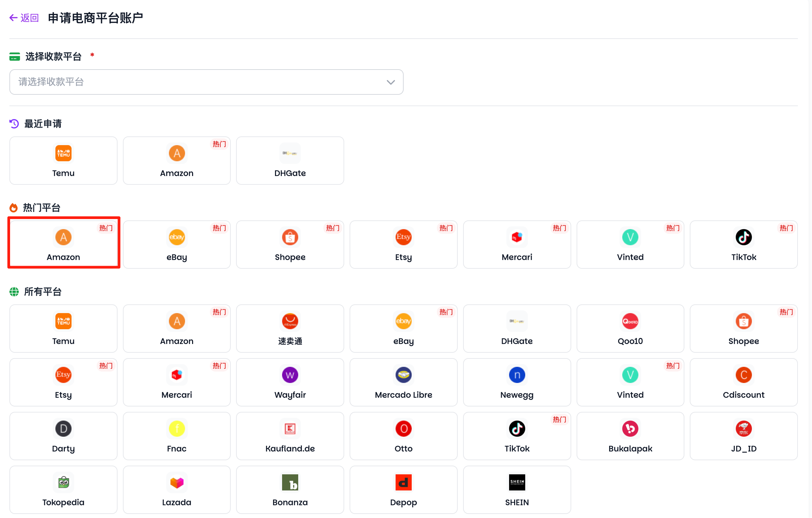Click the Kaufland.de platform icon
This screenshot has width=812, height=518.
coord(290,429)
